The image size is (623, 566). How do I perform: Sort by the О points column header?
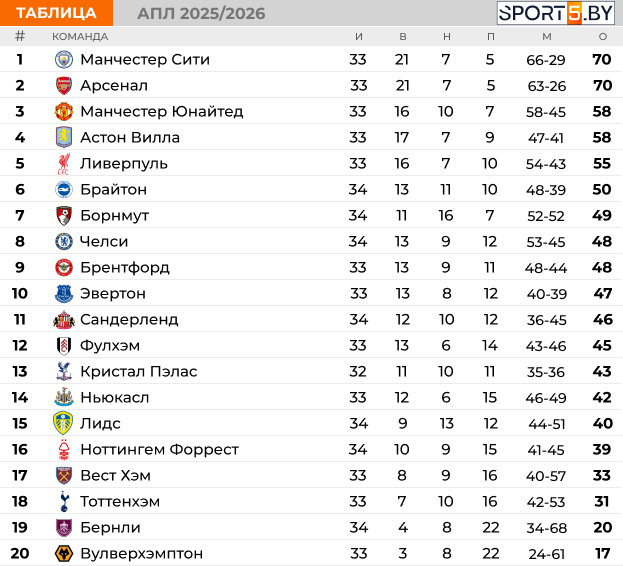point(602,36)
